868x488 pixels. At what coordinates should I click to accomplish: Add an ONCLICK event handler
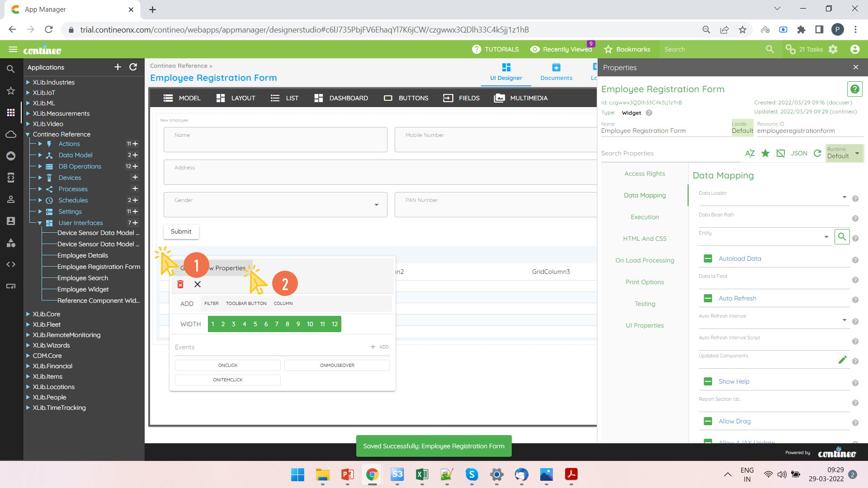(x=227, y=365)
